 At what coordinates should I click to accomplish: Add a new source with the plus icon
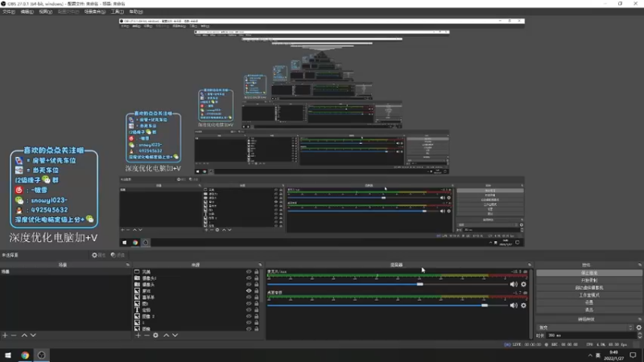tap(138, 335)
